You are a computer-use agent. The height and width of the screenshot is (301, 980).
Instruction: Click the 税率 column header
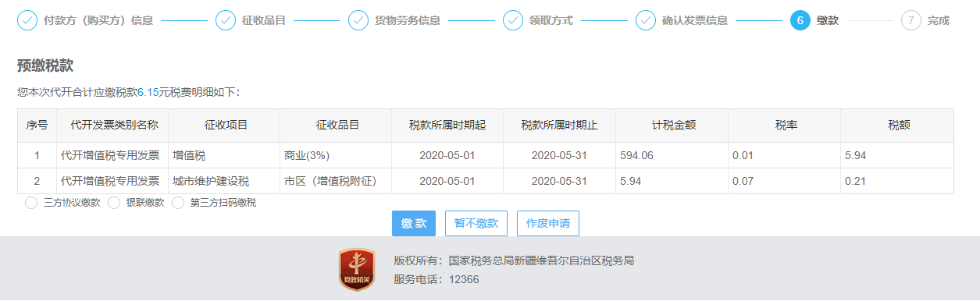tap(786, 126)
